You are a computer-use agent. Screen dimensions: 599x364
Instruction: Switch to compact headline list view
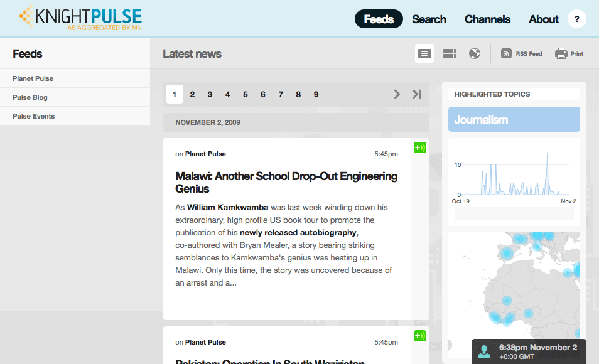coord(450,53)
